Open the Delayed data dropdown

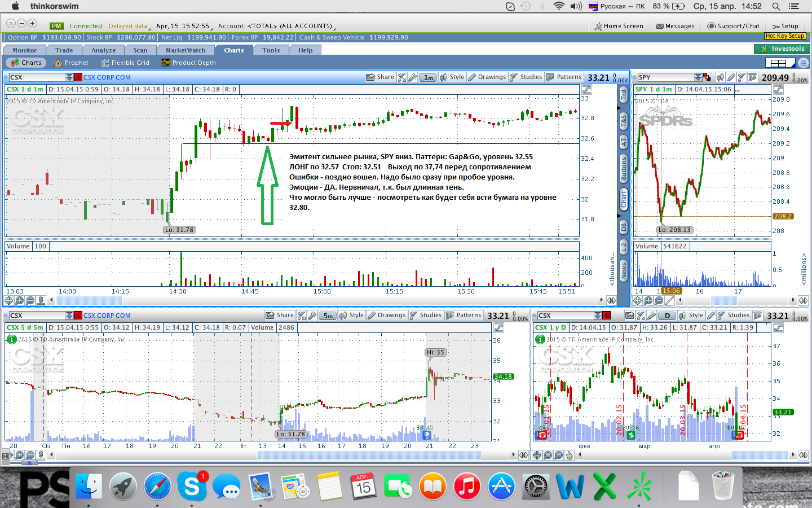[x=129, y=26]
